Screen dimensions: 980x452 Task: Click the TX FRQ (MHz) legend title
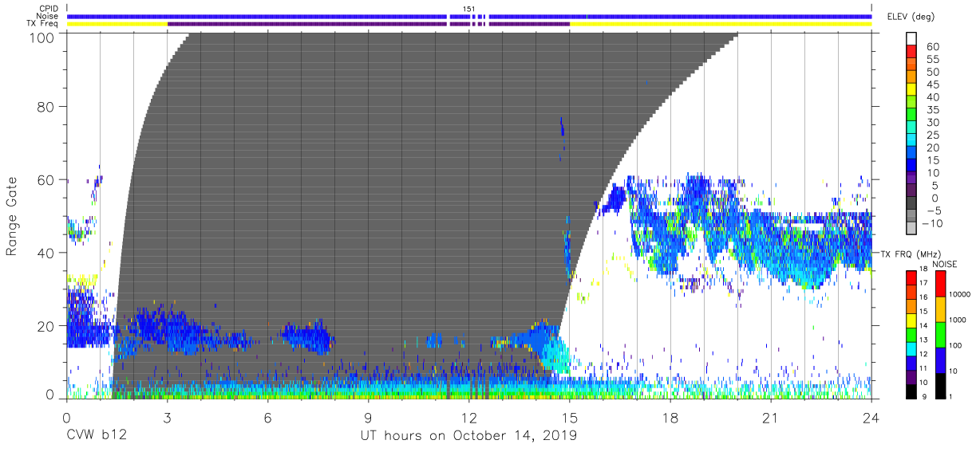pos(911,254)
